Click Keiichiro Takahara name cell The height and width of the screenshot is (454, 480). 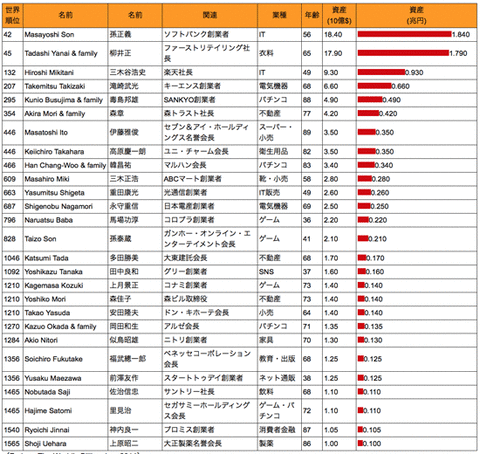65,152
